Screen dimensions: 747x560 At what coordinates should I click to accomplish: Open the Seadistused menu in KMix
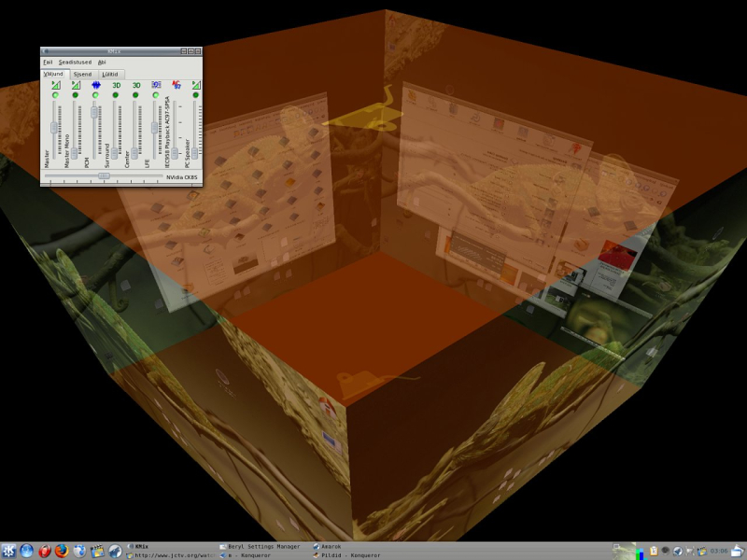[x=75, y=62]
